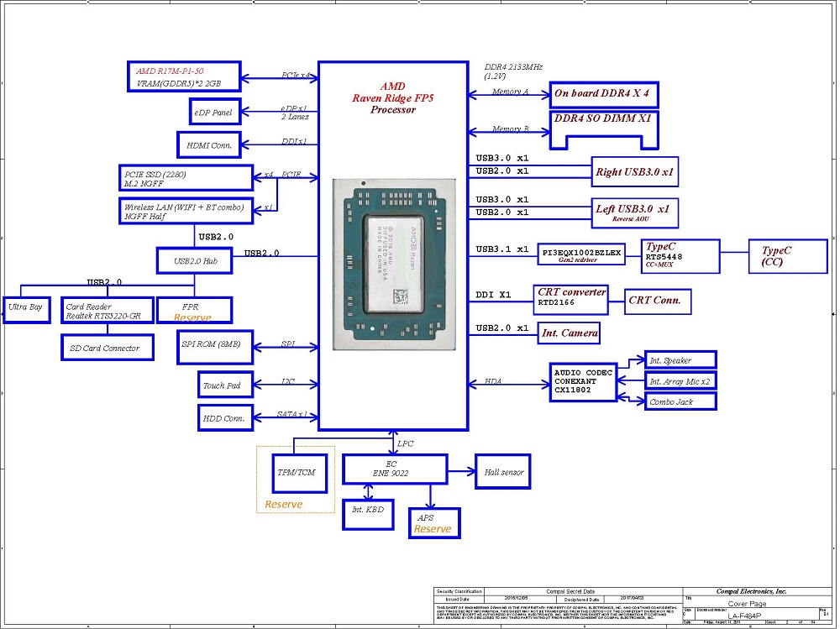Image resolution: width=840 pixels, height=629 pixels.
Task: Click the Reserve label under TPM/TCM
Action: pyautogui.click(x=283, y=504)
